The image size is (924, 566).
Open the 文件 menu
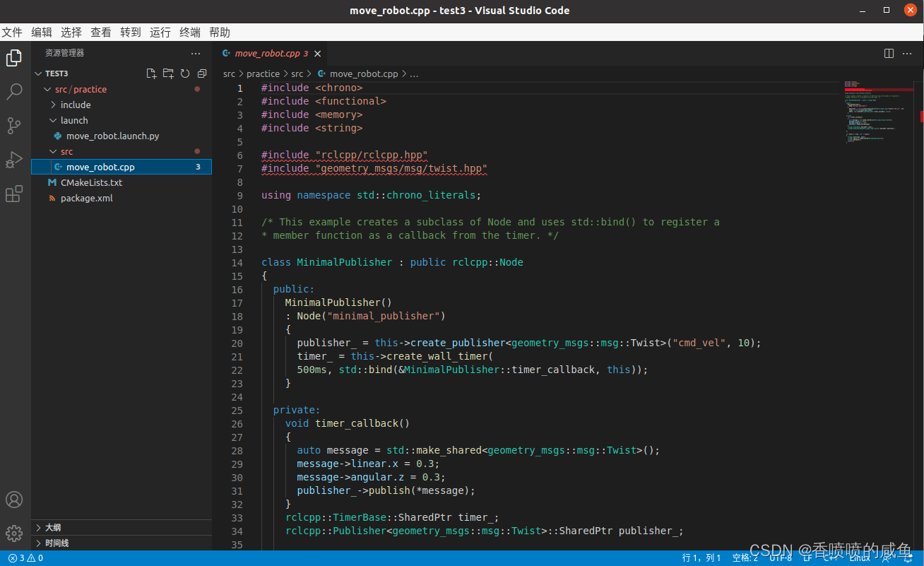(x=11, y=33)
